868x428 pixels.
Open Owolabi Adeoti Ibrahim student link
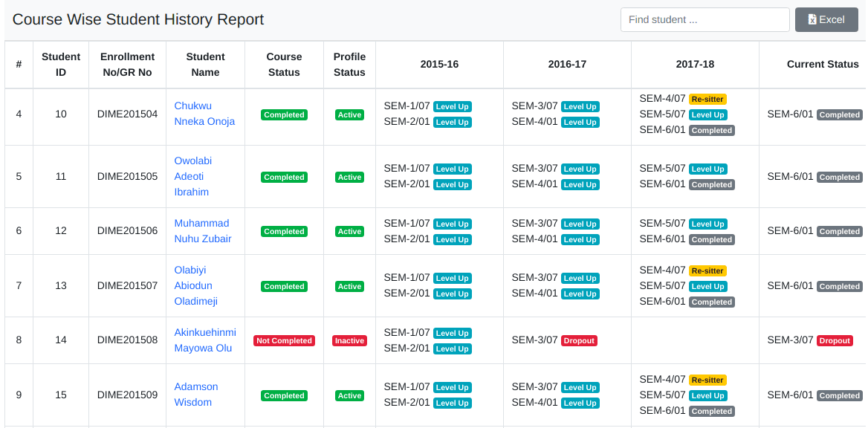point(193,176)
